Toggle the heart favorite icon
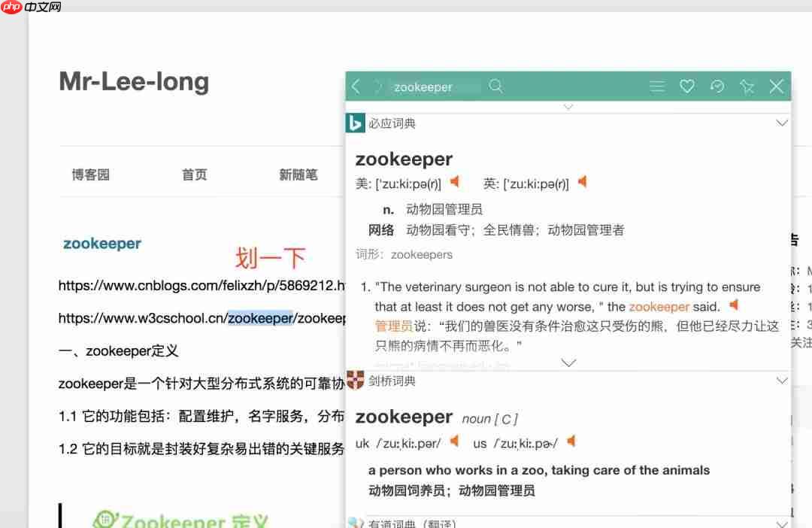The width and height of the screenshot is (812, 528). tap(687, 86)
